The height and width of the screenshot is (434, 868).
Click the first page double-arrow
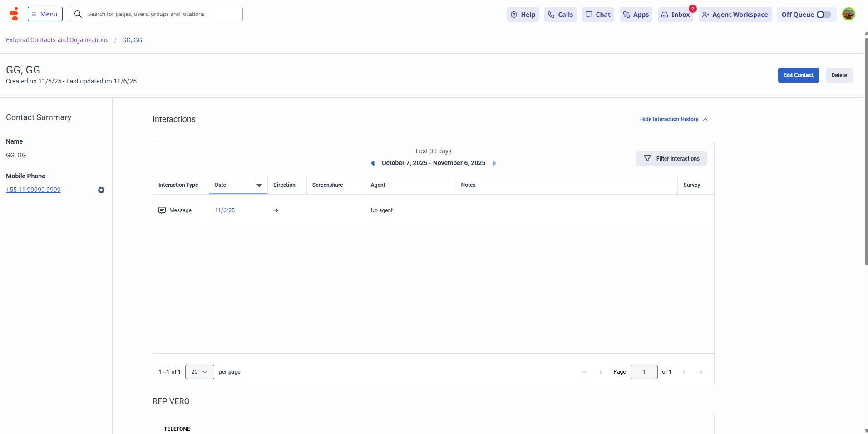[584, 372]
